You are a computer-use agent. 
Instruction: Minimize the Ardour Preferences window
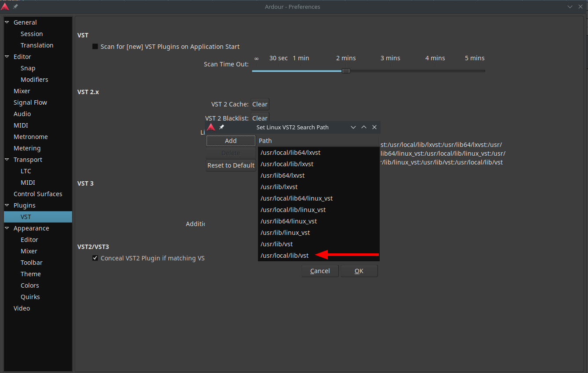point(570,7)
